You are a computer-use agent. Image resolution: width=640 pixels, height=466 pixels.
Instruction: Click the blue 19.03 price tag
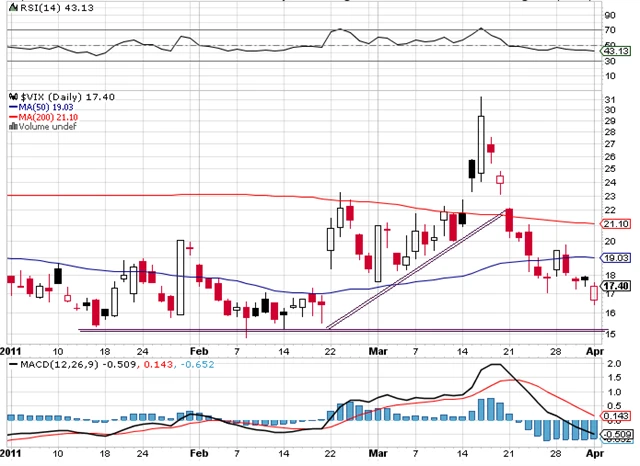tap(617, 258)
